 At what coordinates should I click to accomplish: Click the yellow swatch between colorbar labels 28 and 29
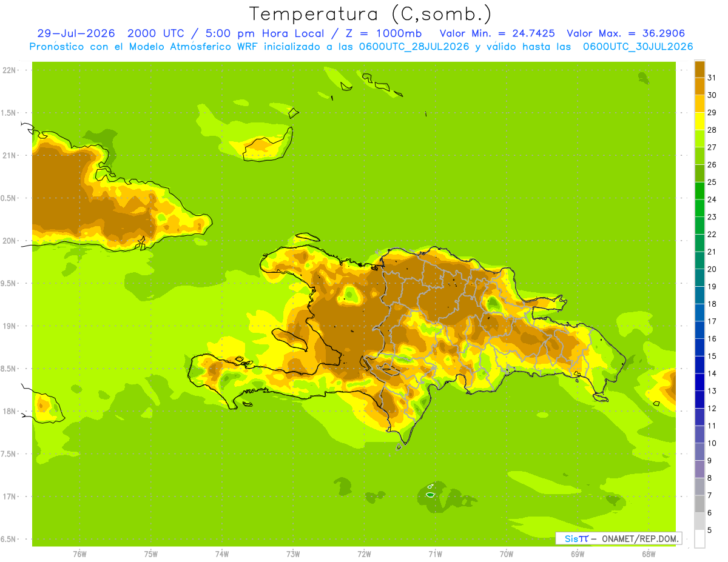pyautogui.click(x=699, y=121)
